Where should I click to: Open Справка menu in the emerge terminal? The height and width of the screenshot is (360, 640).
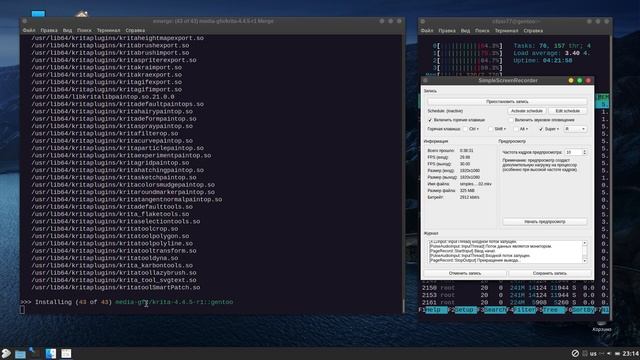pos(135,30)
